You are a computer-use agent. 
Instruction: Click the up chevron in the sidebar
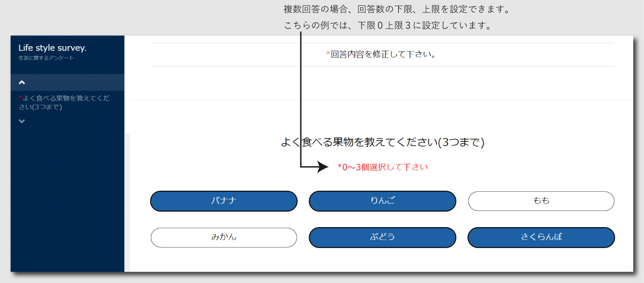[x=22, y=83]
